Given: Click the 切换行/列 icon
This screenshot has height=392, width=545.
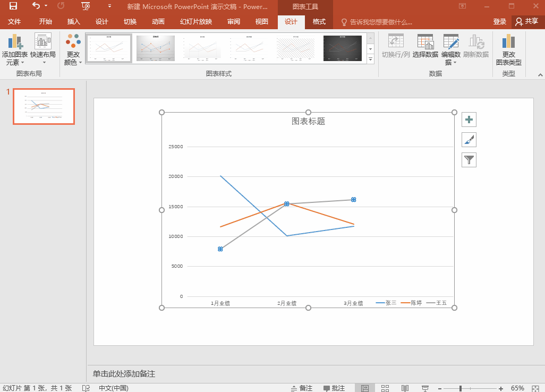Looking at the screenshot, I should (396, 46).
